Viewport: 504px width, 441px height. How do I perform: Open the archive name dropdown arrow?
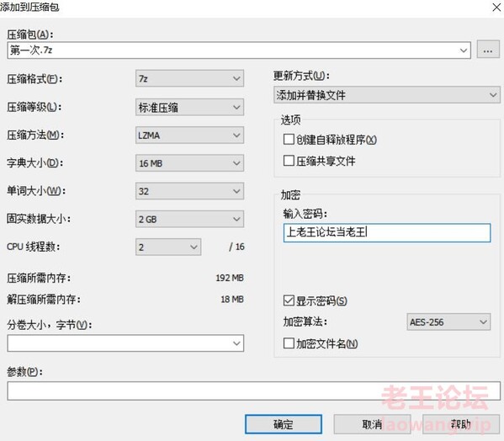pos(463,50)
